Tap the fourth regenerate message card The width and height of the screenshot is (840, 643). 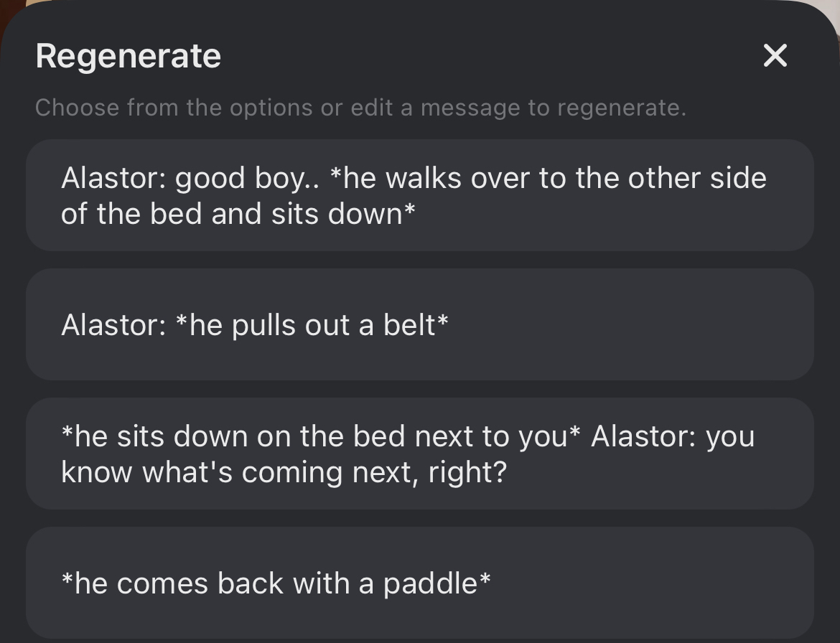coord(419,583)
